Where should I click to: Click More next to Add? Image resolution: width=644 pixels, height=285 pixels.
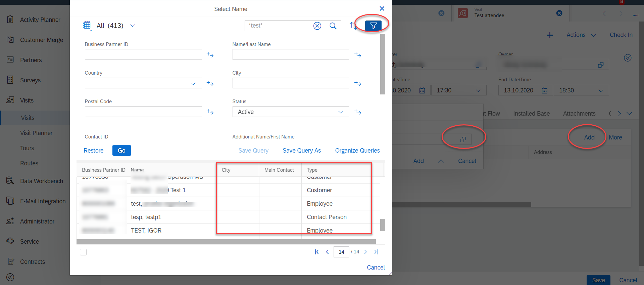615,137
